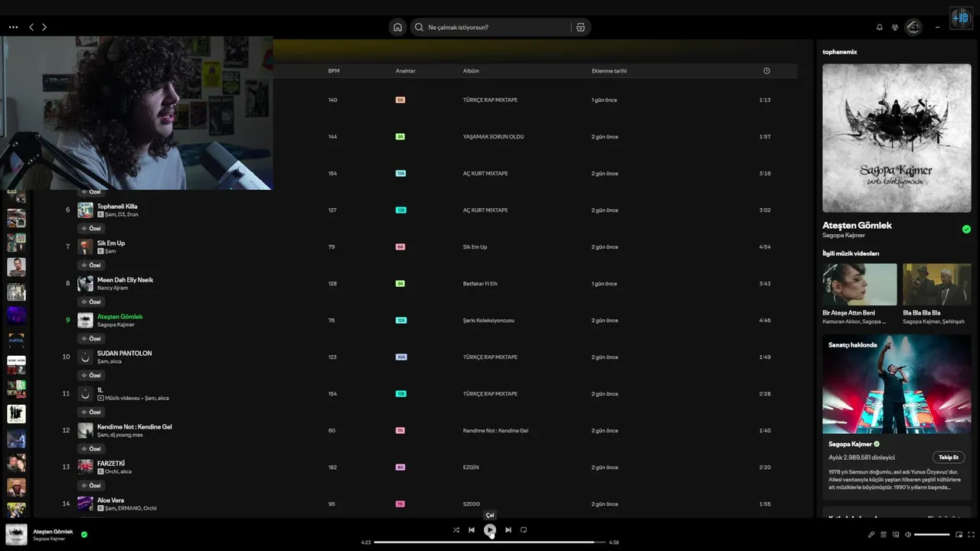Select the Sik Em Up track title
980x551 pixels.
click(x=111, y=243)
